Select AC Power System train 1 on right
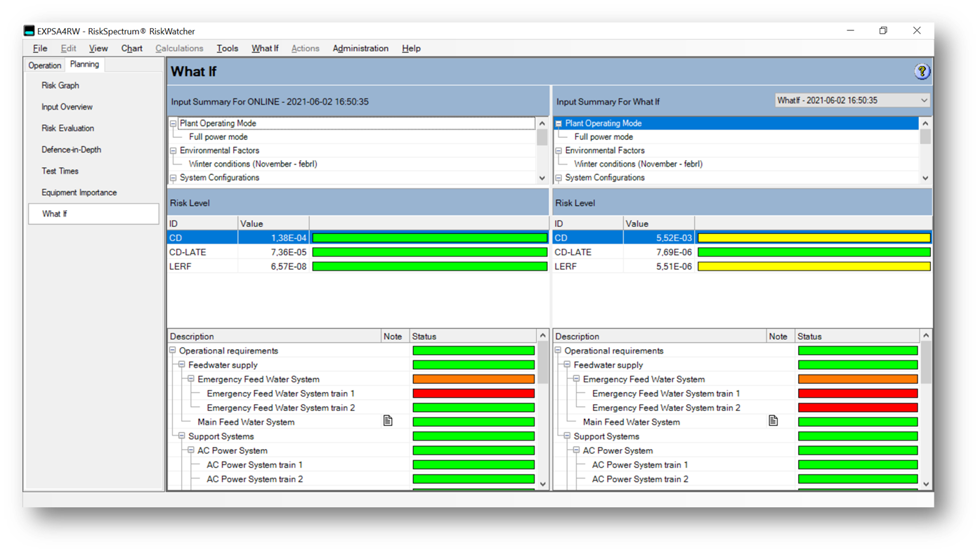 640,464
